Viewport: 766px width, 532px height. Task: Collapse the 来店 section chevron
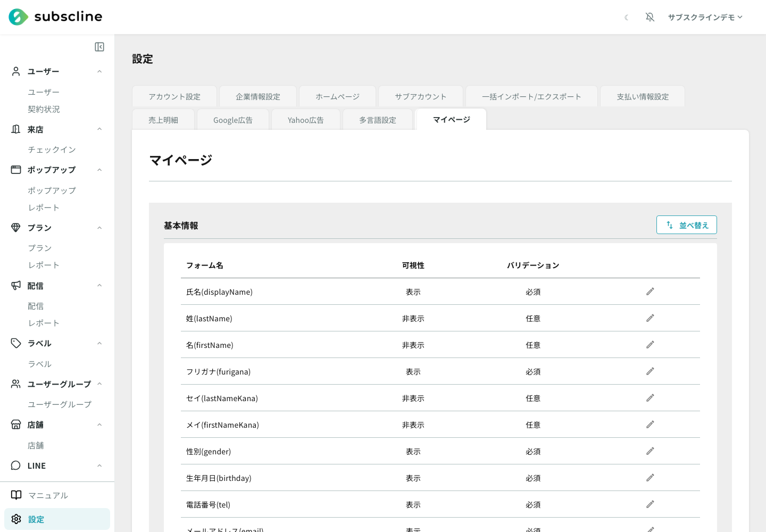[99, 129]
